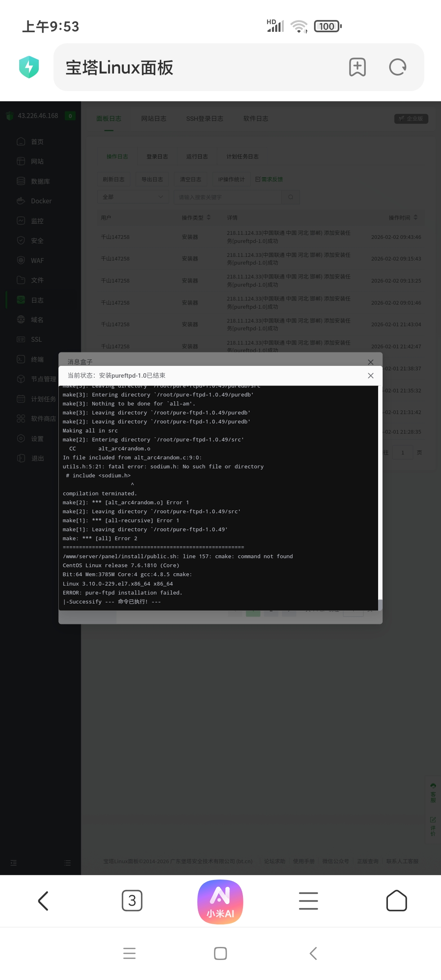Open the 客服 floating support button
The width and height of the screenshot is (441, 980).
pyautogui.click(x=433, y=793)
